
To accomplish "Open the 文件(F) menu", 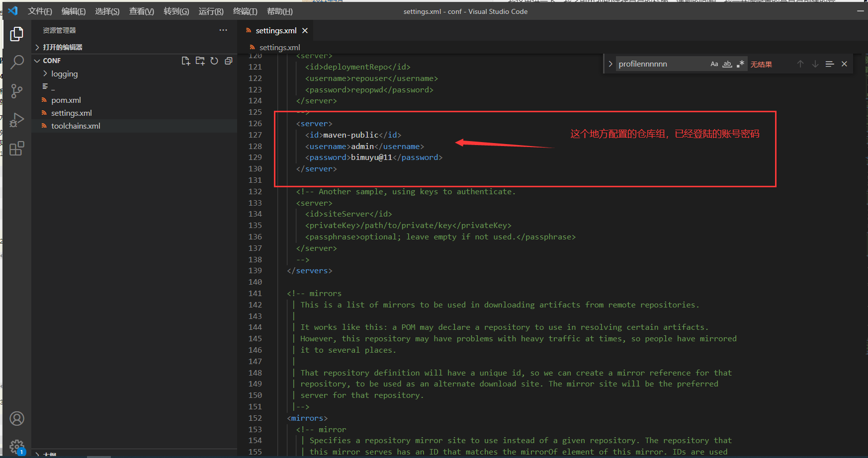I will point(40,11).
